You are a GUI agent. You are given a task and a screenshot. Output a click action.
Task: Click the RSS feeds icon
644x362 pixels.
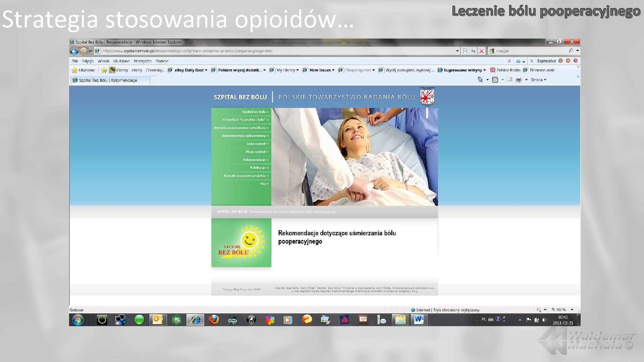[x=495, y=80]
